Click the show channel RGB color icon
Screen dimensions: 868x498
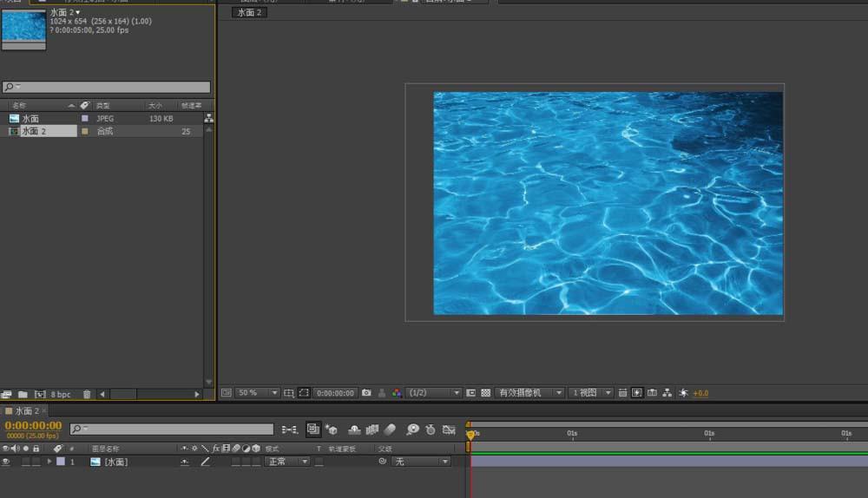(x=397, y=393)
